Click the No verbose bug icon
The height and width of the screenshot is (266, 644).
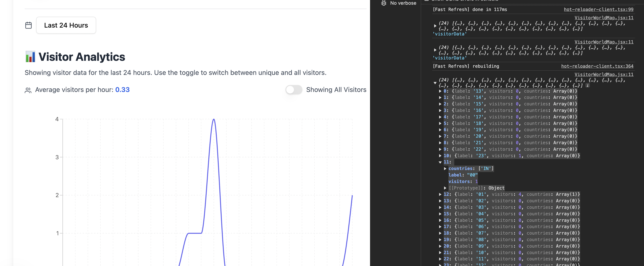(x=384, y=3)
